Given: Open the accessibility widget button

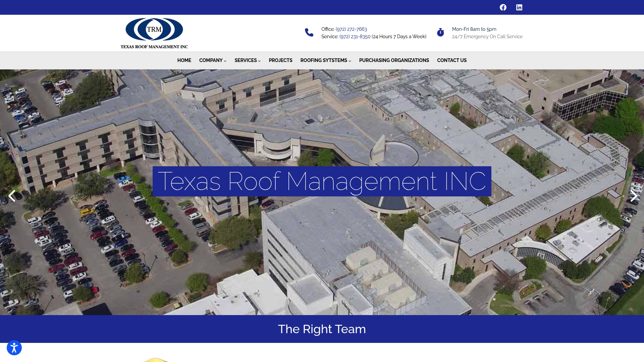Looking at the screenshot, I should pos(14,348).
